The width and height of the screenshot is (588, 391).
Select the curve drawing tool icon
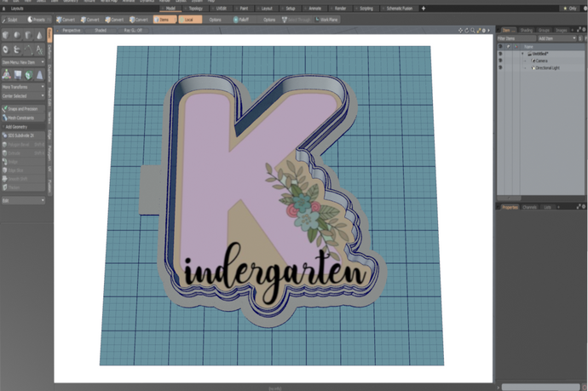pos(28,49)
